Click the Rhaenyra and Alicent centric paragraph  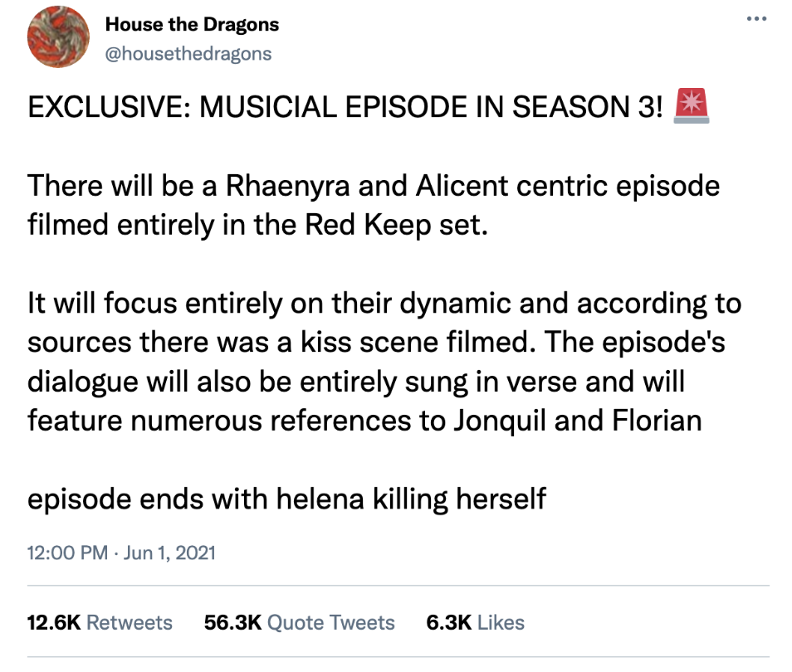(x=373, y=185)
